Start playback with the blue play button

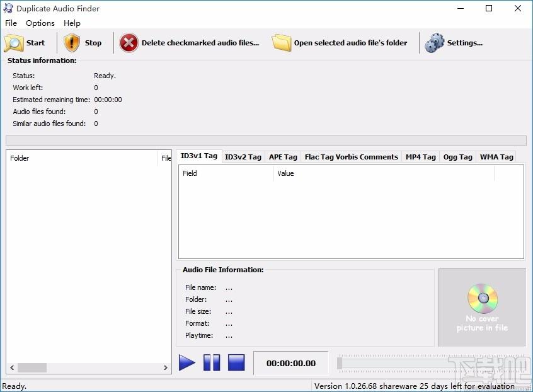[187, 363]
